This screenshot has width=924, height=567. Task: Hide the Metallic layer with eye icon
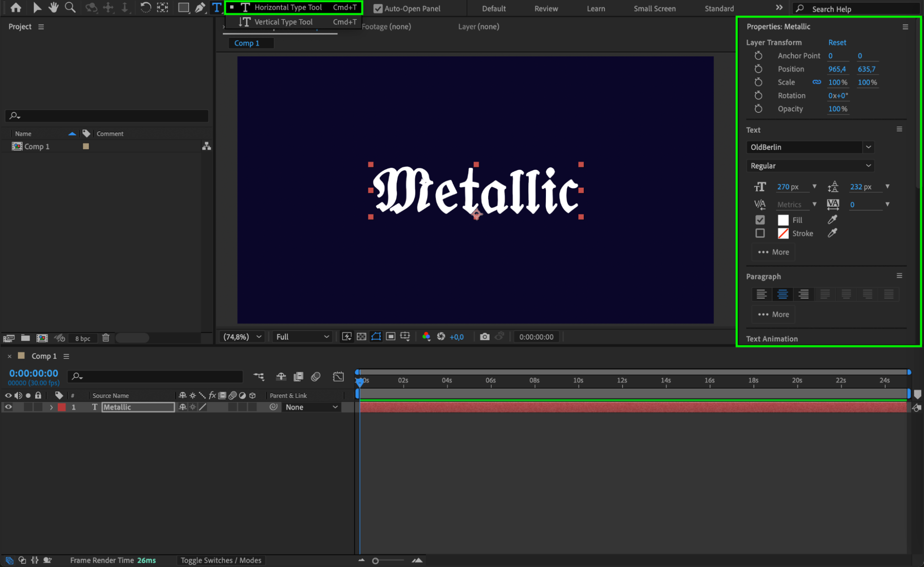pos(8,407)
